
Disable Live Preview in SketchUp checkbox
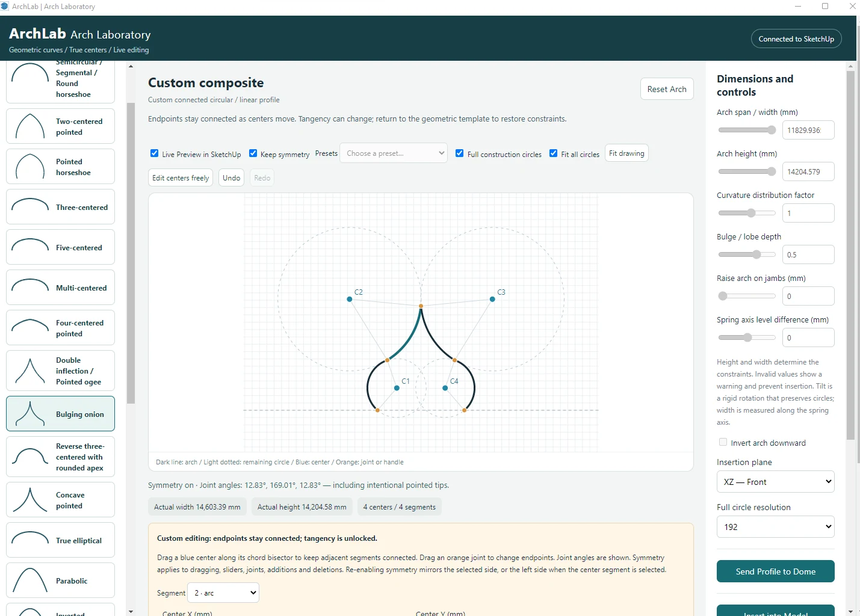click(x=155, y=153)
